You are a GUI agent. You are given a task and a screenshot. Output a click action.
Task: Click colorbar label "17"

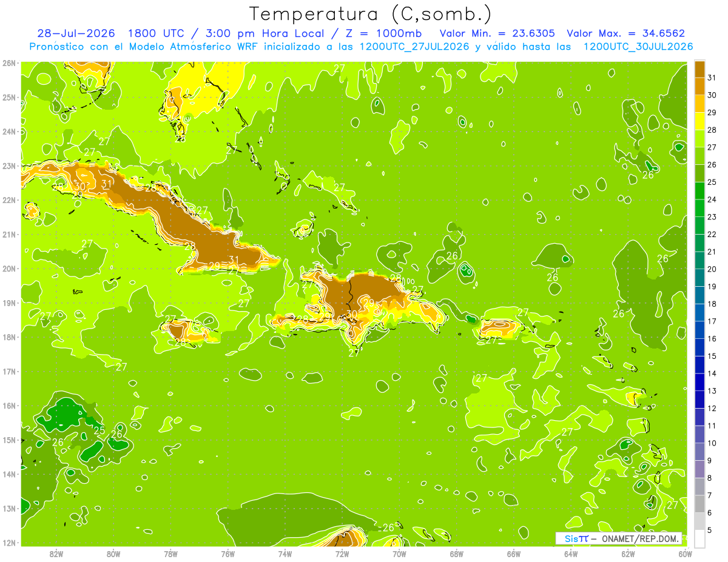712,321
